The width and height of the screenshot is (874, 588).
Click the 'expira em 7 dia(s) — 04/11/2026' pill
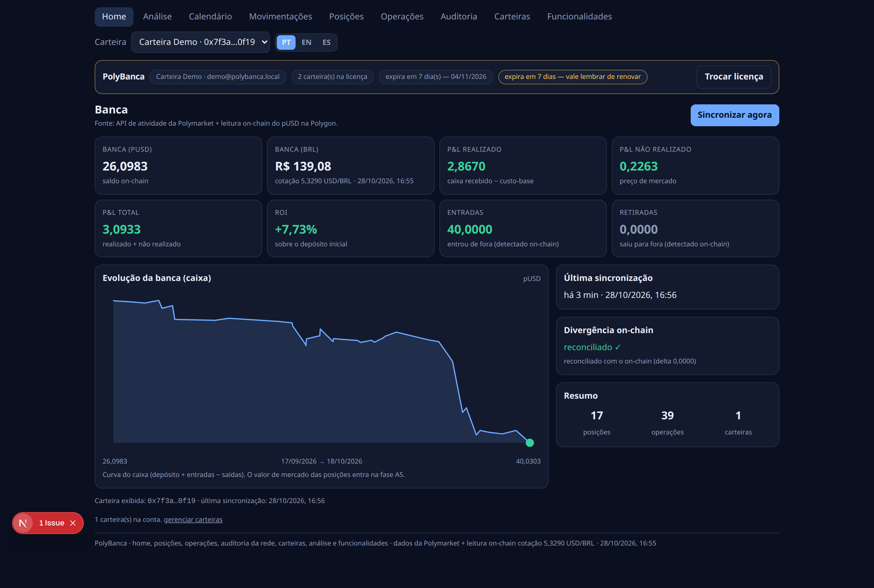436,77
